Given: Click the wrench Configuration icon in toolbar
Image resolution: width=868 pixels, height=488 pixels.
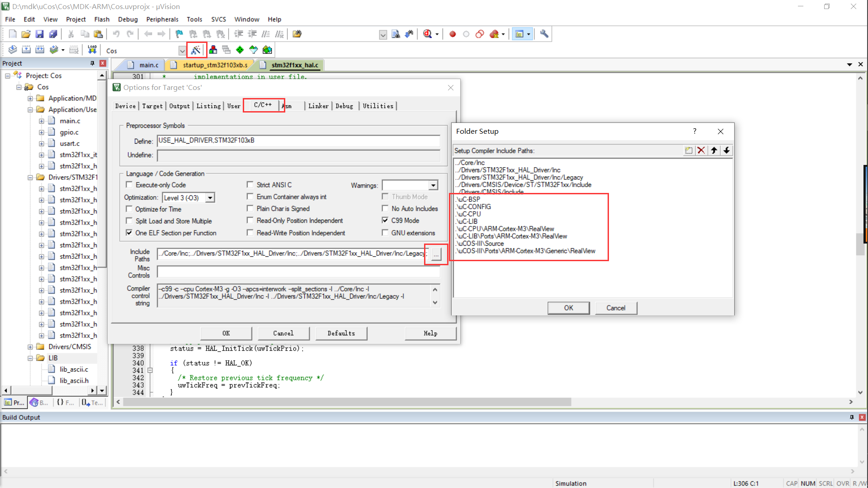Looking at the screenshot, I should click(544, 34).
